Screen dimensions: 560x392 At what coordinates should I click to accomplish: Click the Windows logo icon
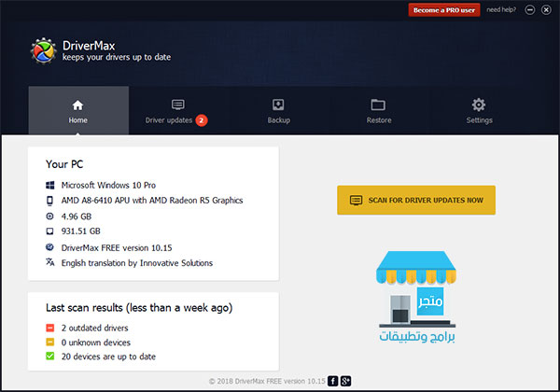(x=50, y=185)
